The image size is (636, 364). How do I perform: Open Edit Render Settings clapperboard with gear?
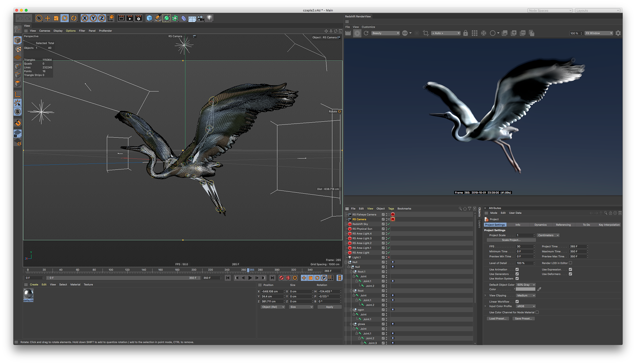[x=138, y=18]
